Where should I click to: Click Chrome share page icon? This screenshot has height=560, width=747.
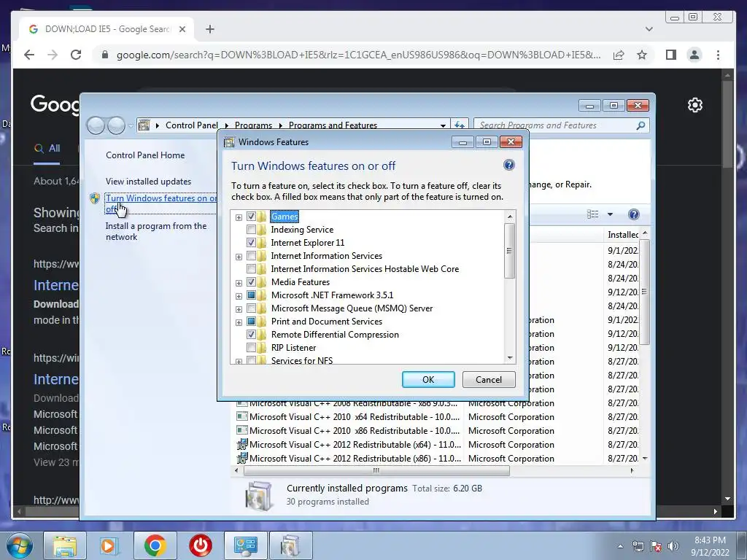(x=619, y=55)
